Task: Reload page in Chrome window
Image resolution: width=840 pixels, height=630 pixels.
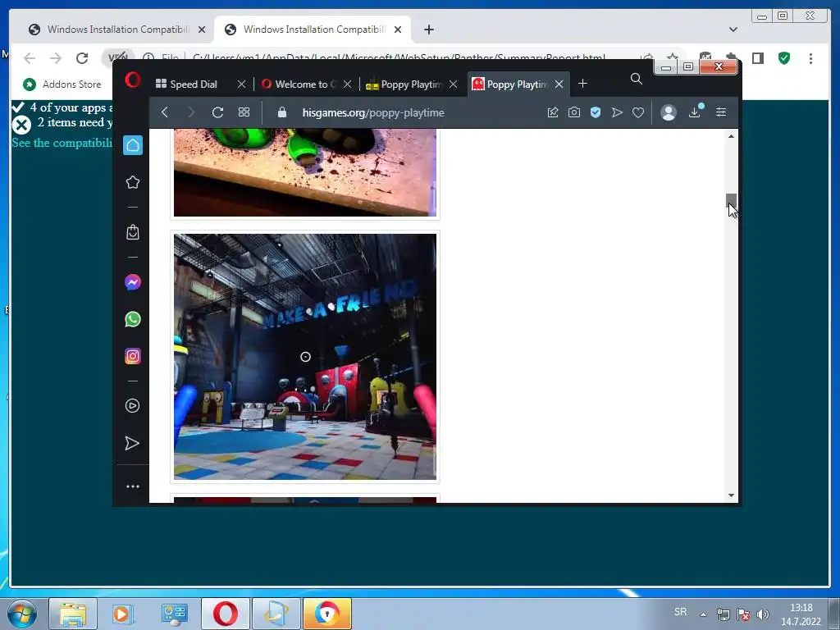Action: [81, 58]
